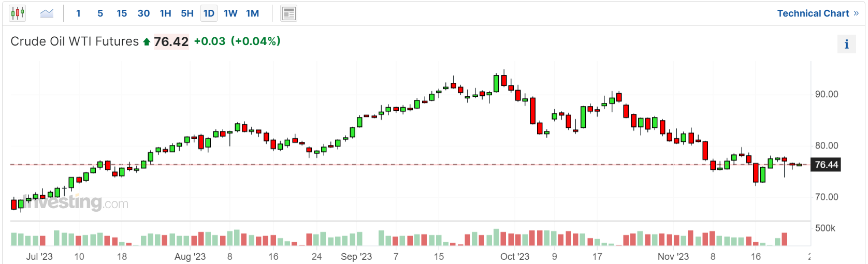Choose the 30 minute timeframe
The height and width of the screenshot is (264, 868).
tap(143, 13)
